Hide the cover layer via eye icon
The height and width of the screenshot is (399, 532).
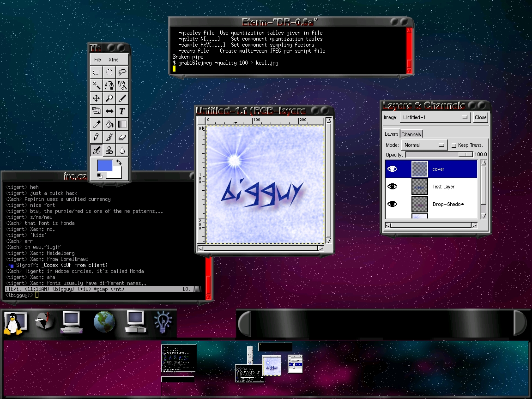392,169
